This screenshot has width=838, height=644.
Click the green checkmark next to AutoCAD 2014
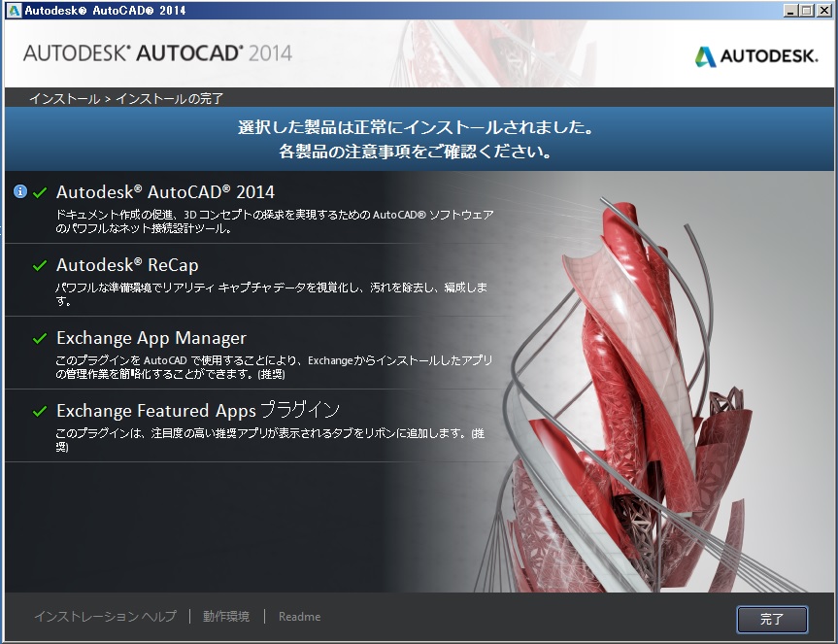[40, 192]
